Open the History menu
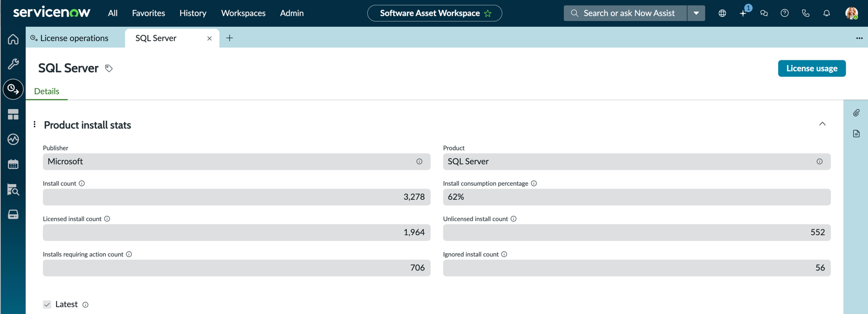The width and height of the screenshot is (868, 314). pos(193,13)
